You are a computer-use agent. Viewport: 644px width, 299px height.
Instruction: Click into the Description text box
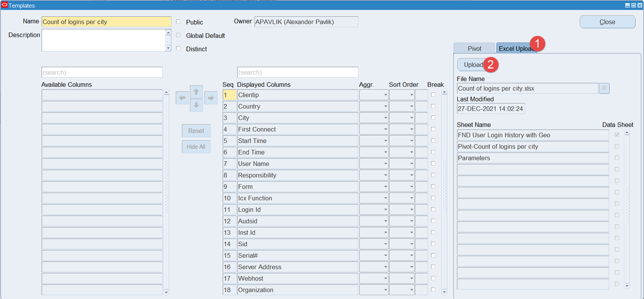coord(104,40)
